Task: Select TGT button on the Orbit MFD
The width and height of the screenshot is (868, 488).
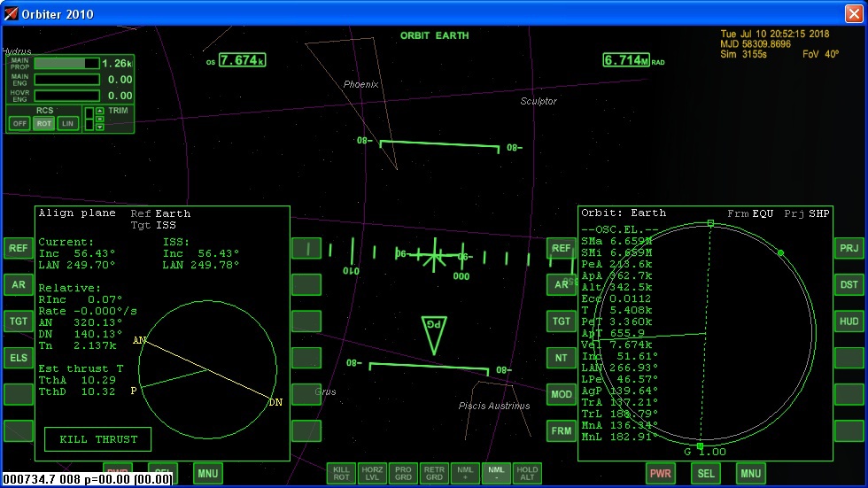Action: (x=561, y=321)
